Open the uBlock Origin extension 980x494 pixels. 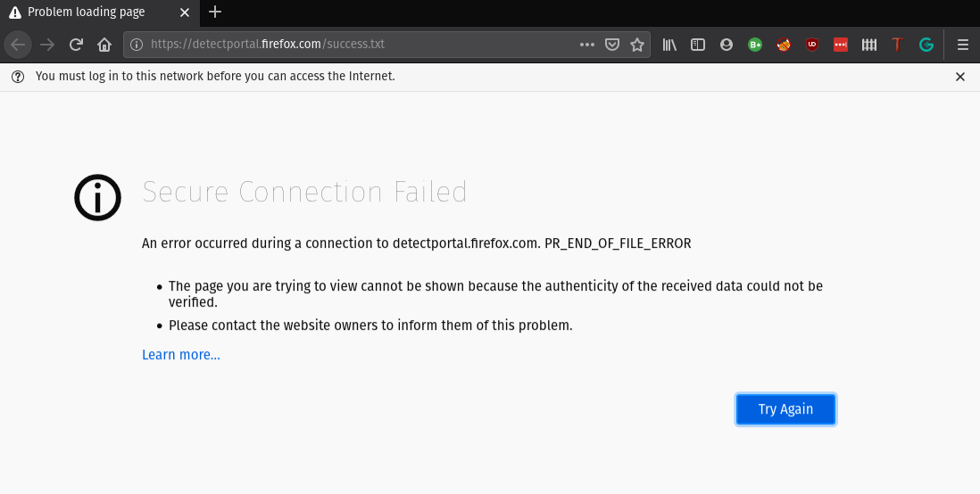pos(812,45)
